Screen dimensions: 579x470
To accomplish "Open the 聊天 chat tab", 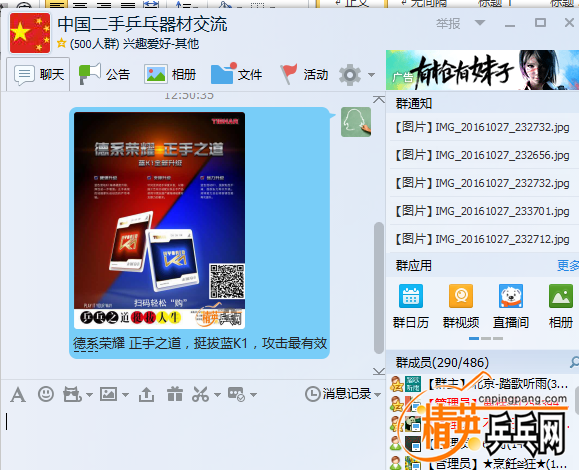I will pyautogui.click(x=38, y=75).
